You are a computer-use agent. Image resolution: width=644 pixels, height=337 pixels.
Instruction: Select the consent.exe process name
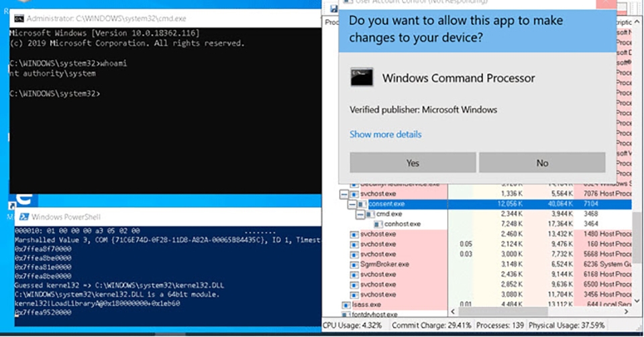click(x=386, y=204)
